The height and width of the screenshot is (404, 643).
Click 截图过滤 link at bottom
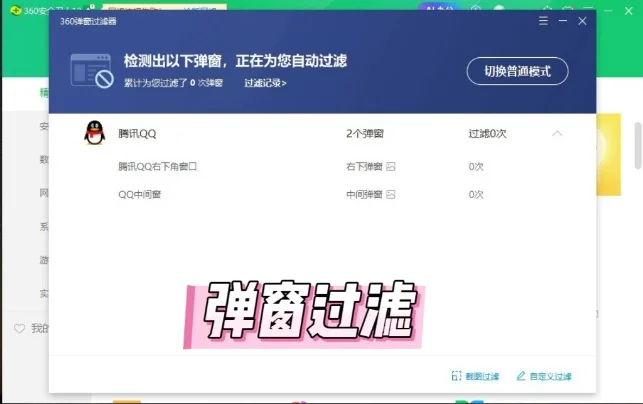[x=482, y=376]
